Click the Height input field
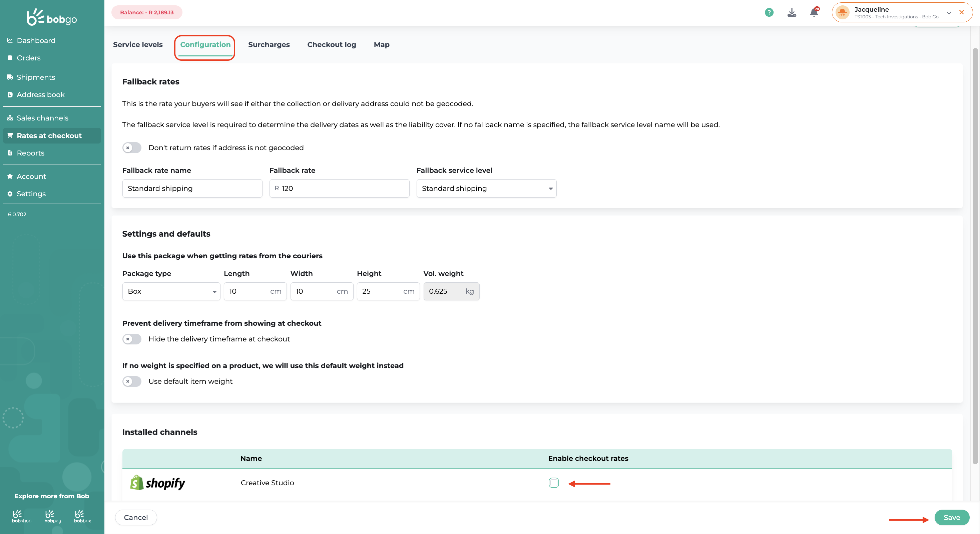The width and height of the screenshot is (980, 534). point(388,291)
